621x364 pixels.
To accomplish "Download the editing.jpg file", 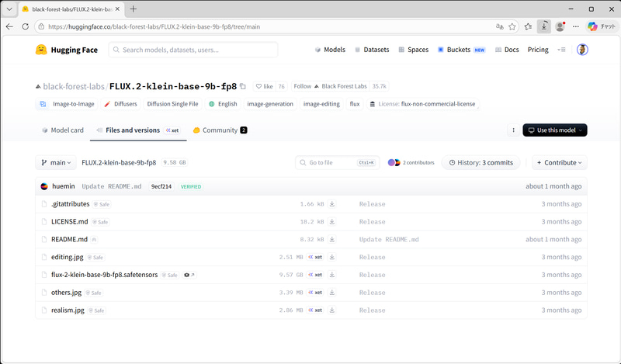I will 332,257.
